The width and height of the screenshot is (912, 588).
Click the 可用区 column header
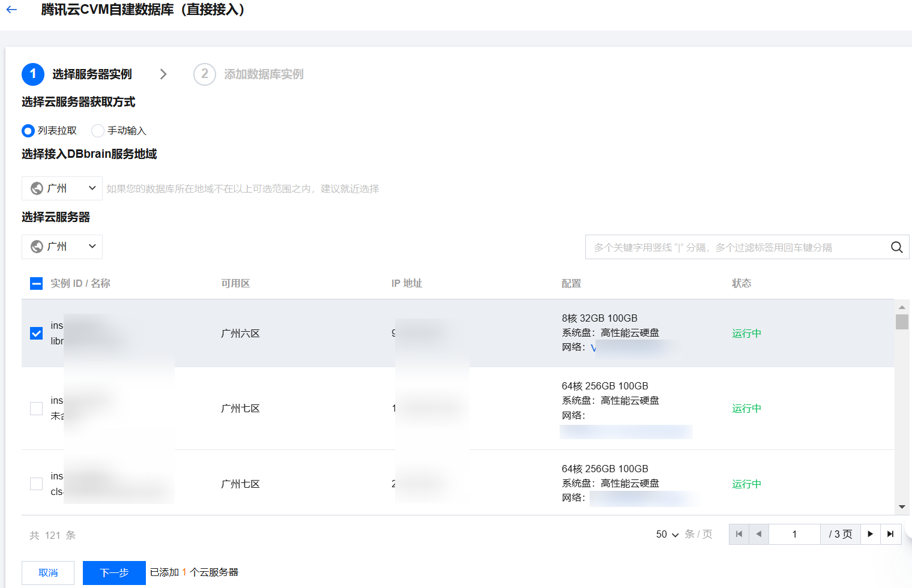click(235, 284)
